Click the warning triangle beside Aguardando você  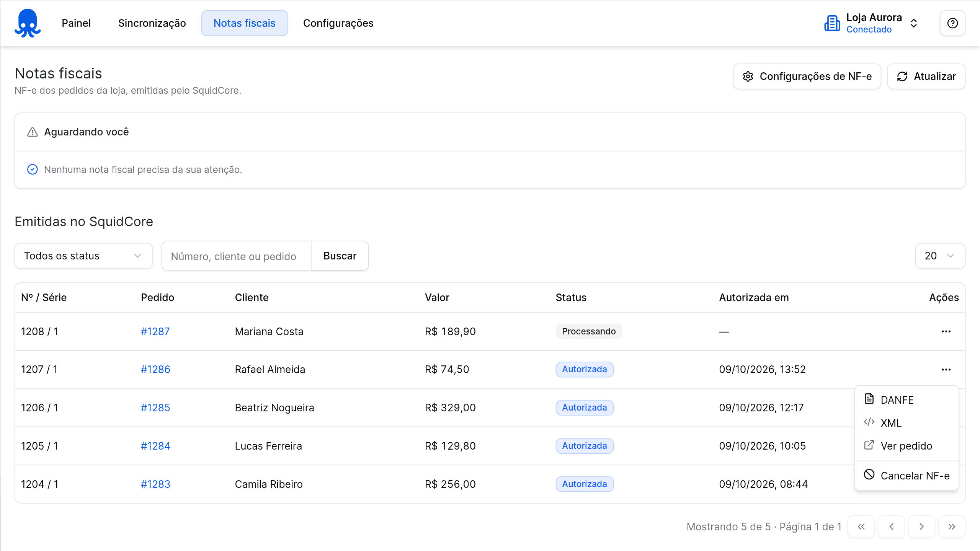point(33,132)
